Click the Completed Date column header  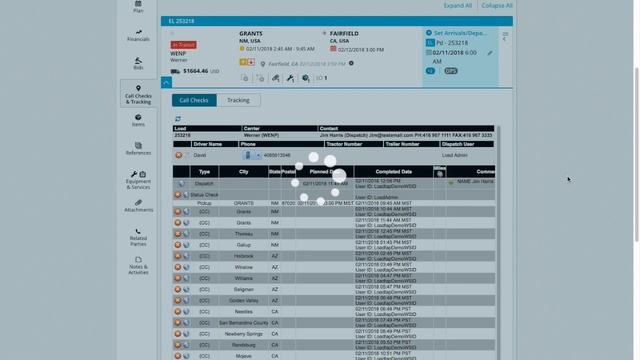click(393, 172)
